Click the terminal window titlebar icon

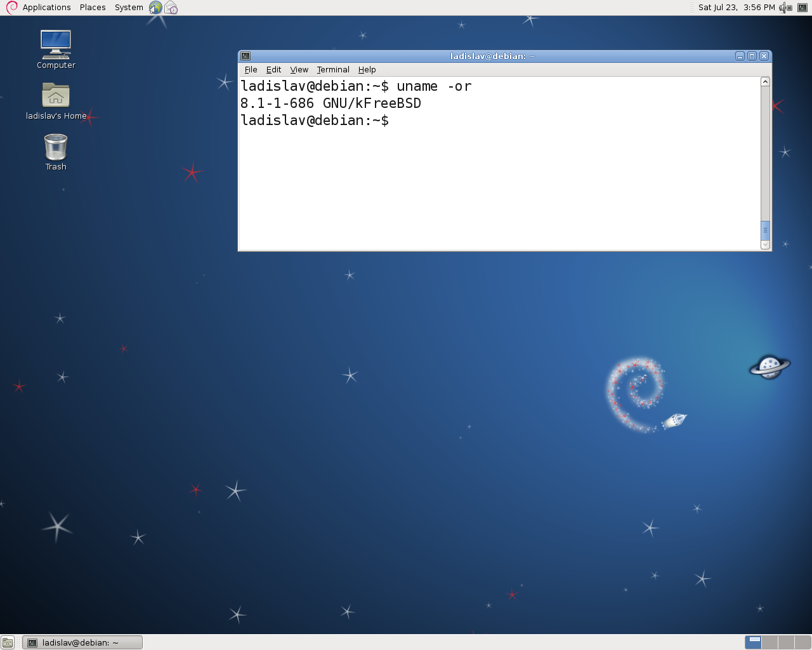click(246, 56)
